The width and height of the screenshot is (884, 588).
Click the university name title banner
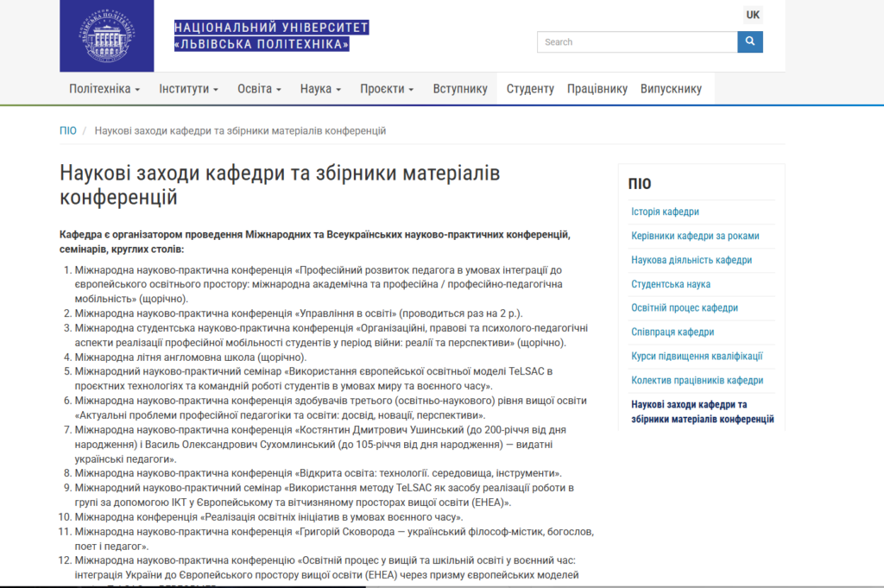click(x=271, y=35)
